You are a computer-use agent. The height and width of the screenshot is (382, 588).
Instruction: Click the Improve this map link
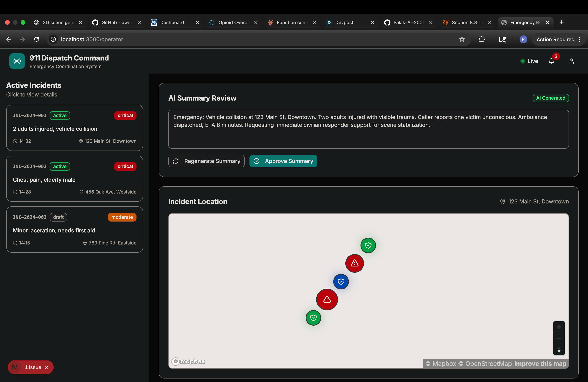point(540,364)
